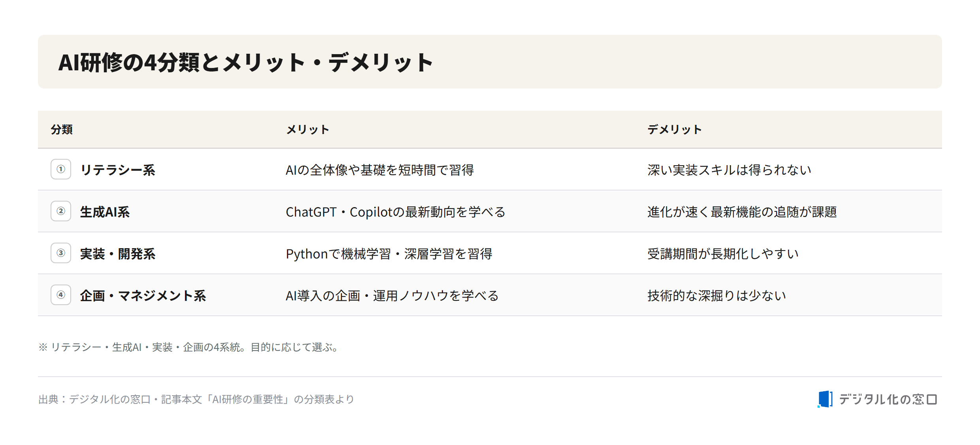The width and height of the screenshot is (980, 445).
Task: Click the デメリット column header
Action: point(675,129)
